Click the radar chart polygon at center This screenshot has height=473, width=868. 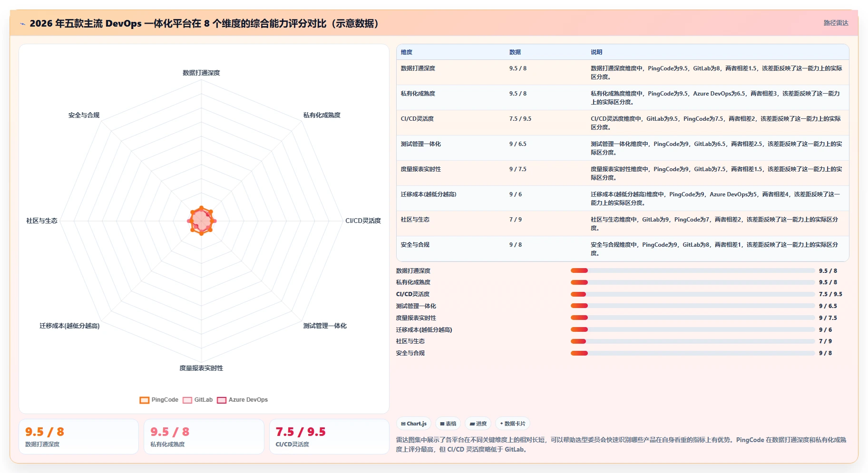(201, 221)
